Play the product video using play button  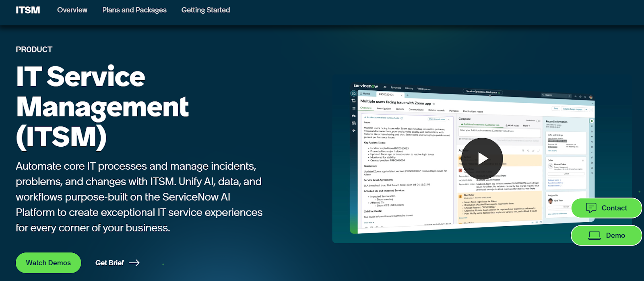[x=482, y=158]
